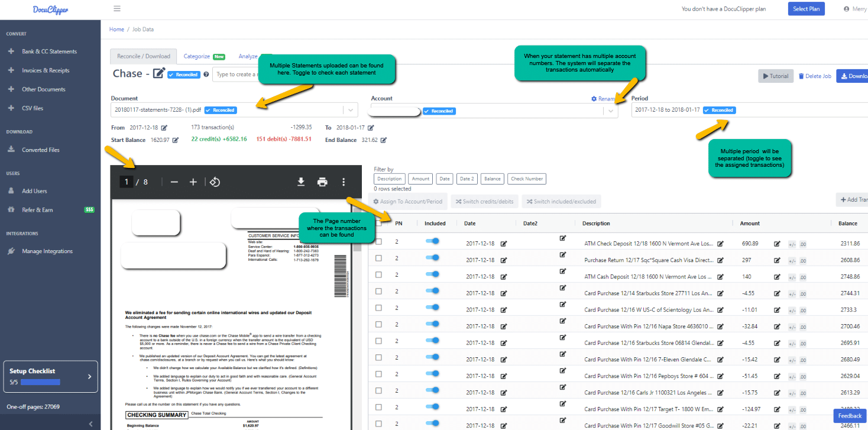868x430 pixels.
Task: Toggle Included switch for ATM Check Deposit row
Action: pyautogui.click(x=433, y=241)
